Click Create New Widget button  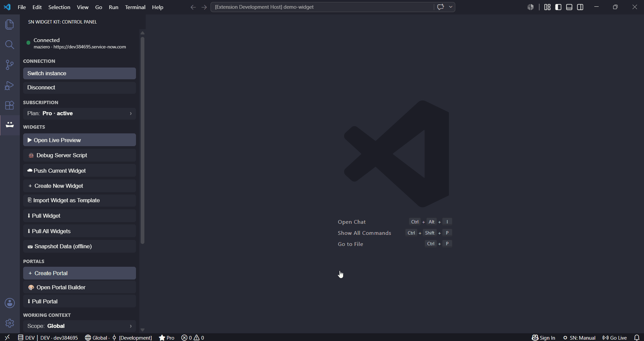point(80,186)
